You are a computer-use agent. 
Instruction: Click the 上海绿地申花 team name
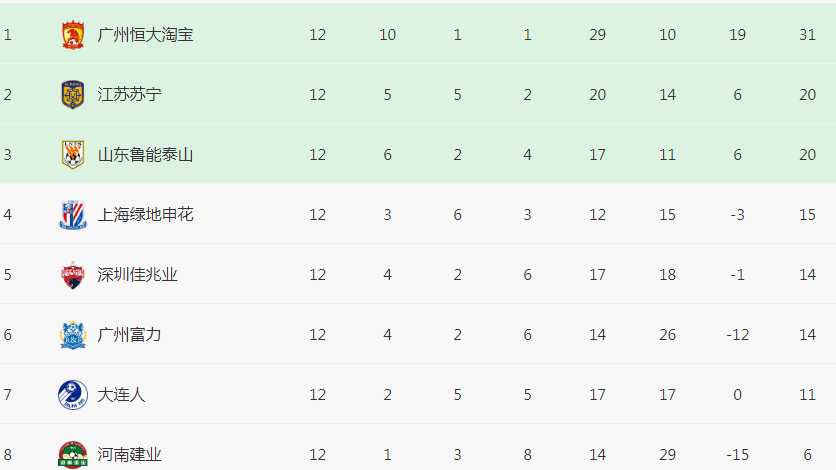(x=145, y=215)
